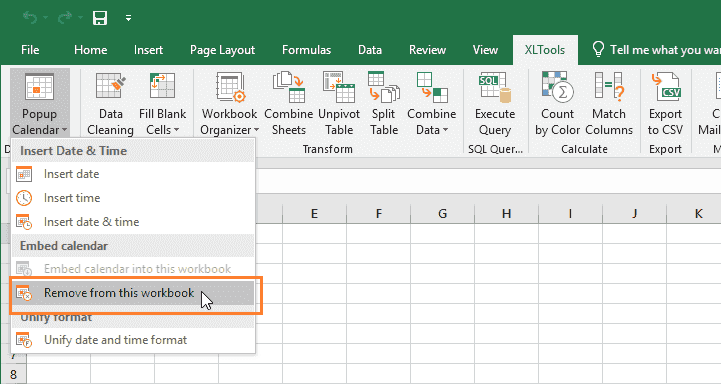The image size is (721, 384).
Task: Switch to the Home tab
Action: 91,50
